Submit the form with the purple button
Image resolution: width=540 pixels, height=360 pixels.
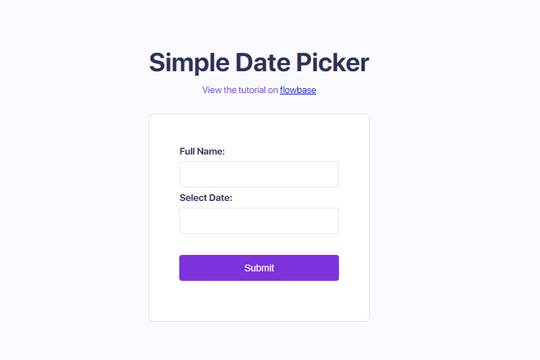259,268
